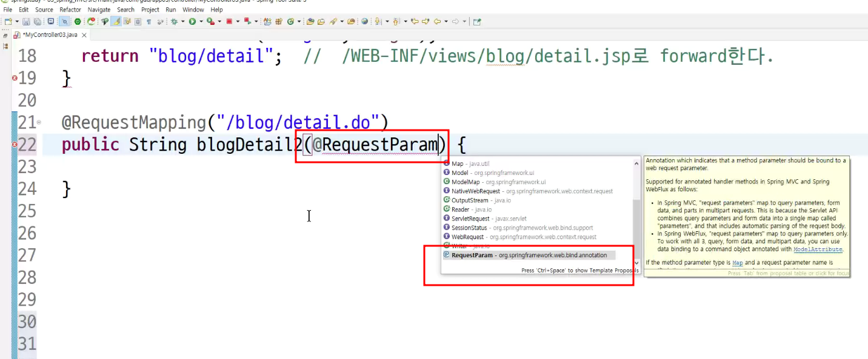The image size is (868, 359).
Task: Open the Project menu
Action: 150,10
